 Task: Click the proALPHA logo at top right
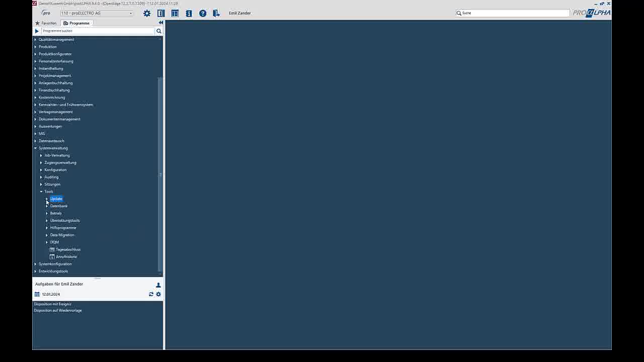click(x=592, y=13)
